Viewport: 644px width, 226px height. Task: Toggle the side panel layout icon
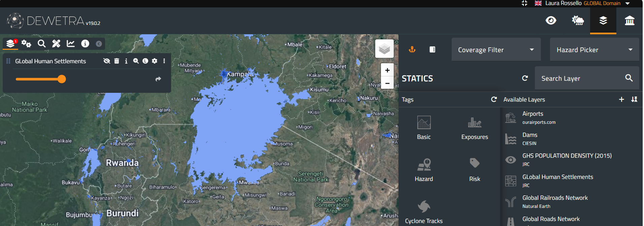(x=432, y=49)
